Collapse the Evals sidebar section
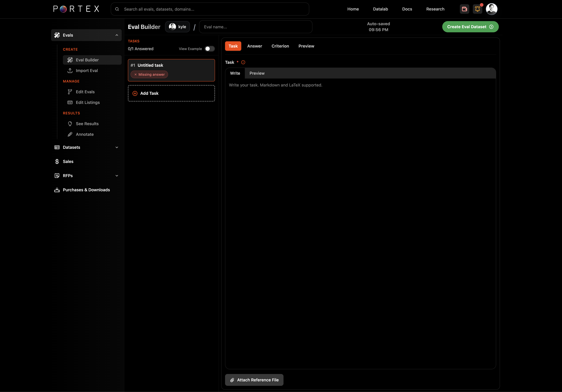 pos(117,35)
